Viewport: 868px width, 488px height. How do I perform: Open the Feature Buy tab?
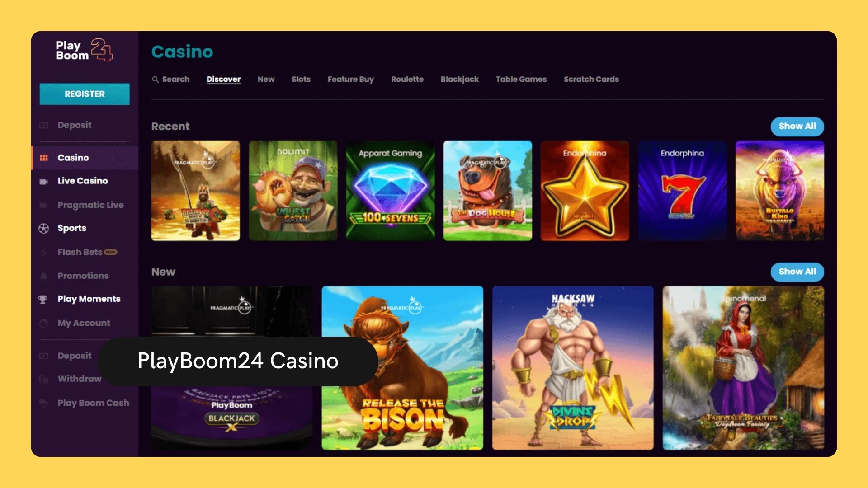[x=351, y=80]
